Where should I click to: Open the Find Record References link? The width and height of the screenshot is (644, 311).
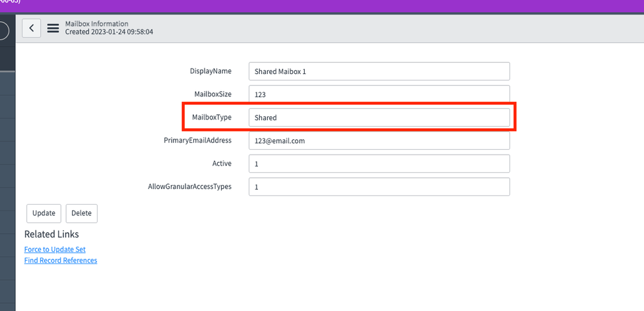(61, 260)
